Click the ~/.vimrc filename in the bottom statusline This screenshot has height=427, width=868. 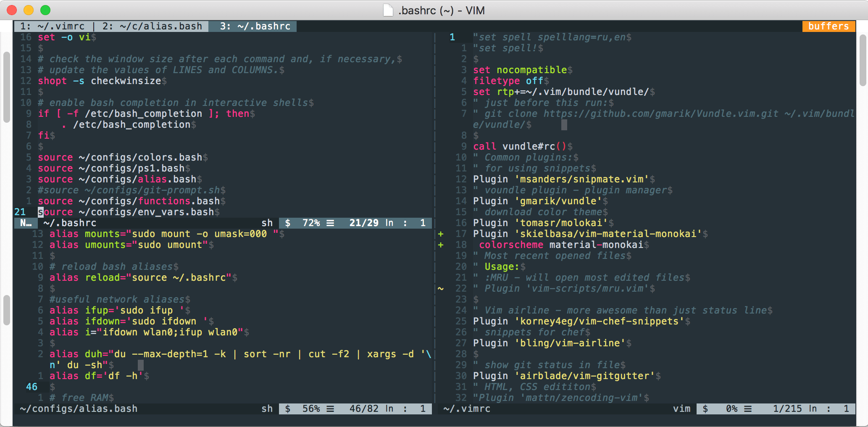[466, 408]
